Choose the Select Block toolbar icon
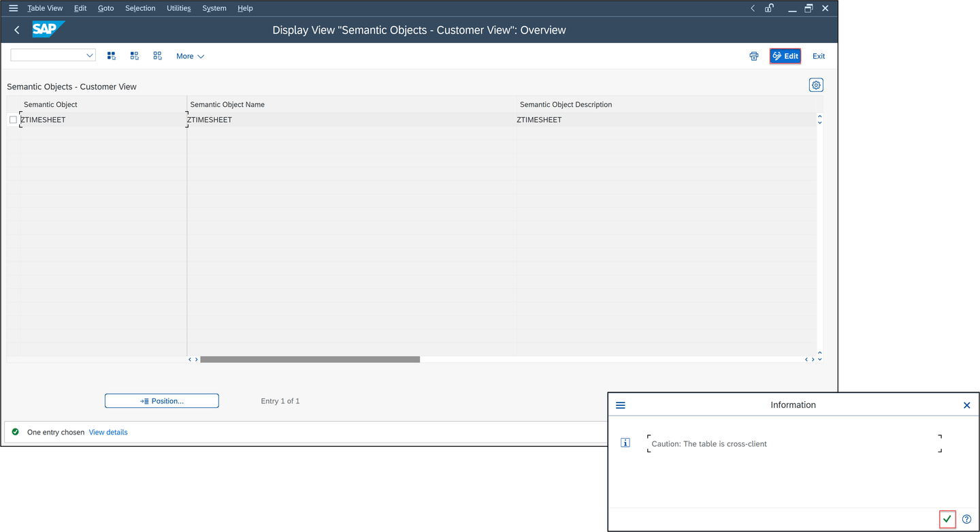The width and height of the screenshot is (980, 532). click(x=135, y=56)
